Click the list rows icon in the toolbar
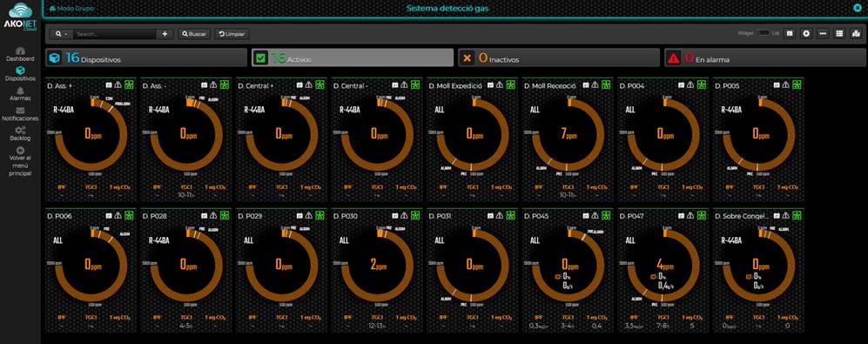Viewport: 868px width, 344px height. pyautogui.click(x=840, y=34)
